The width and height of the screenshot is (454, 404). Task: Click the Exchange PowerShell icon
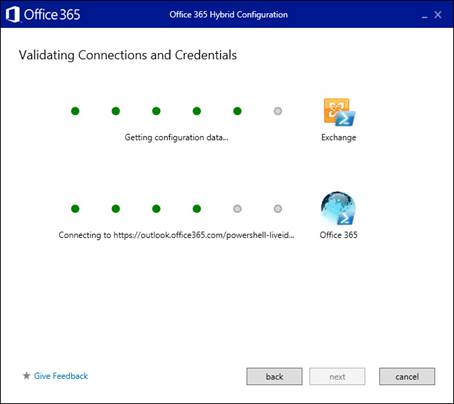pyautogui.click(x=339, y=112)
